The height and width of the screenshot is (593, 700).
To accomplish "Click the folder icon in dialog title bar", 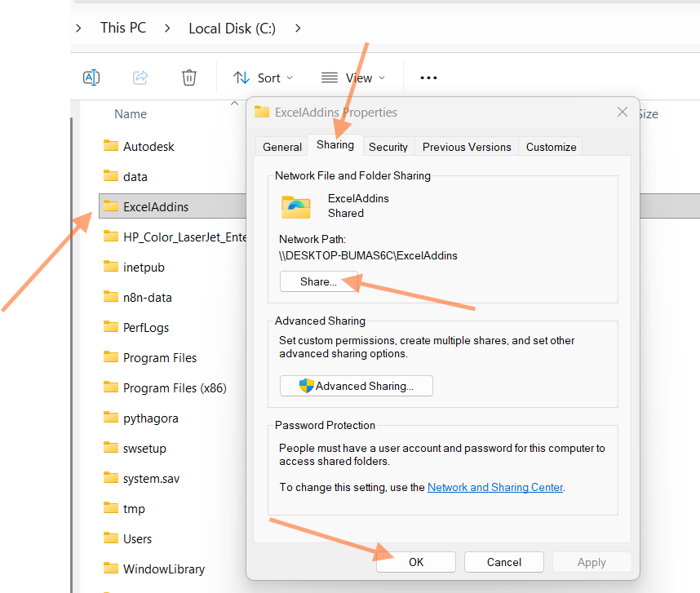I will pos(262,112).
